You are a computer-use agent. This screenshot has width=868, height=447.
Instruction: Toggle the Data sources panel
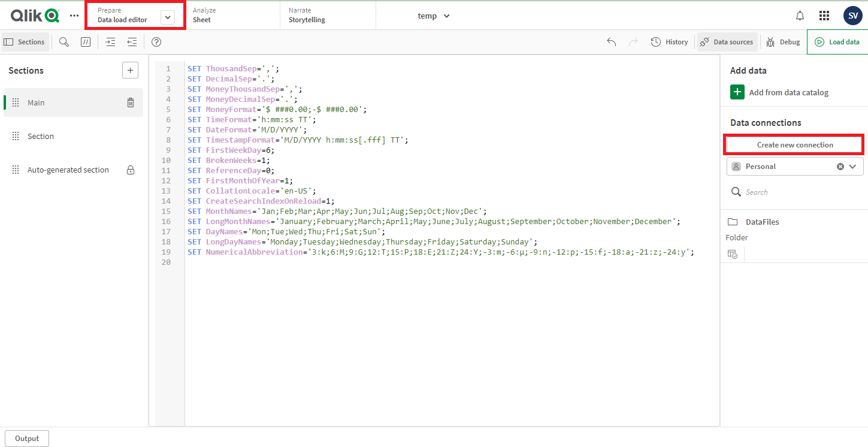727,42
